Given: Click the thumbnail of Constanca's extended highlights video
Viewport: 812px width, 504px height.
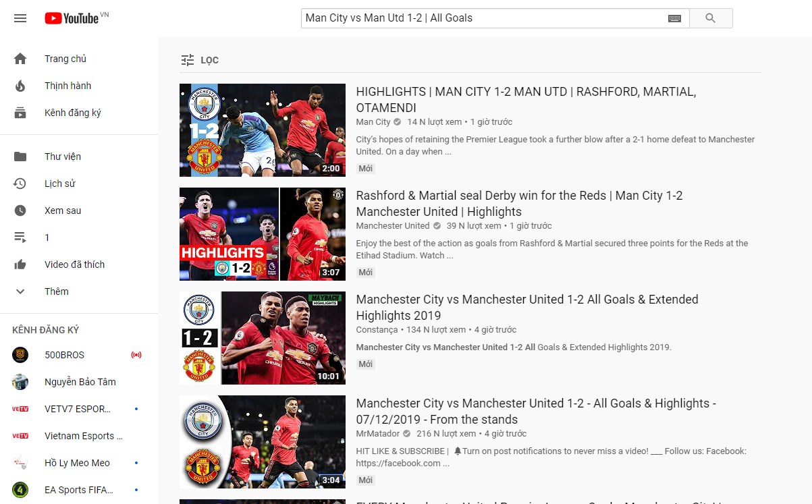Looking at the screenshot, I should 262,338.
